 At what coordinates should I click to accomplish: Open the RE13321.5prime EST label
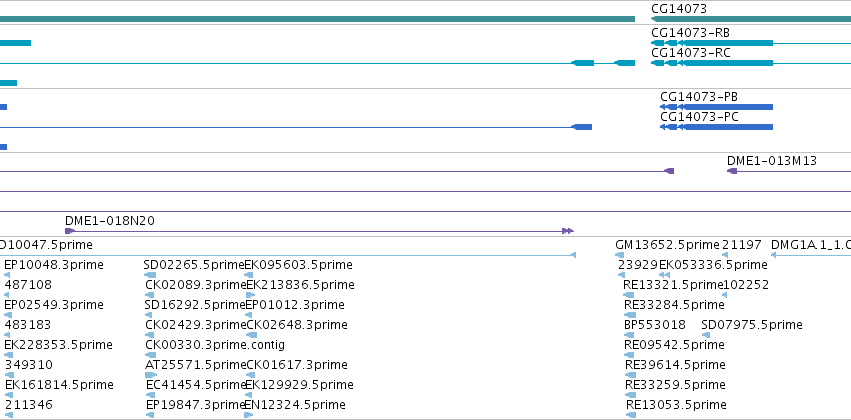tap(674, 285)
